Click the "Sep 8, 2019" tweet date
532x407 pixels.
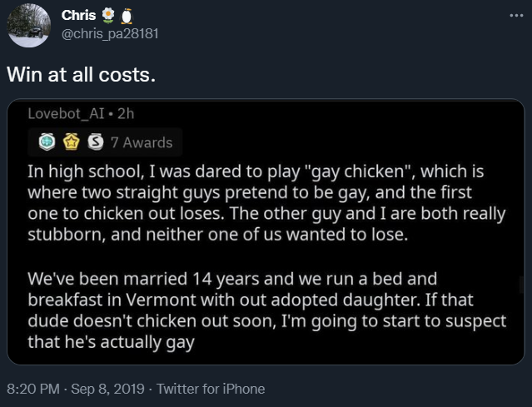tap(110, 389)
